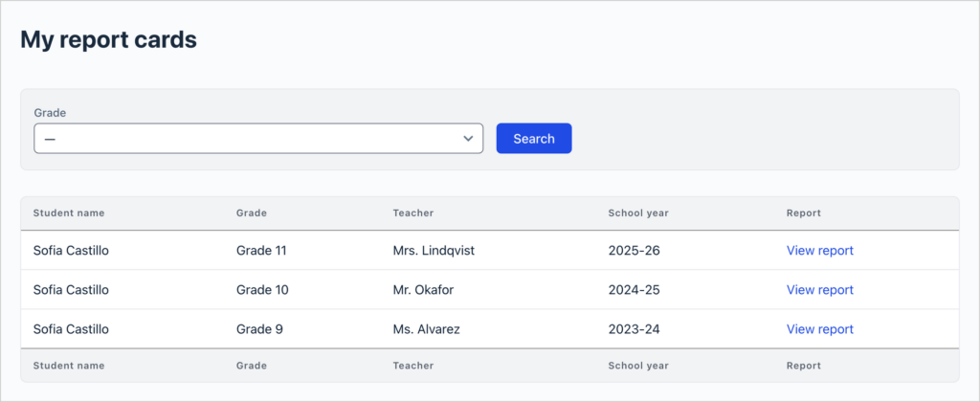View report for Grade 9 row
Image resolution: width=980 pixels, height=402 pixels.
pos(819,329)
